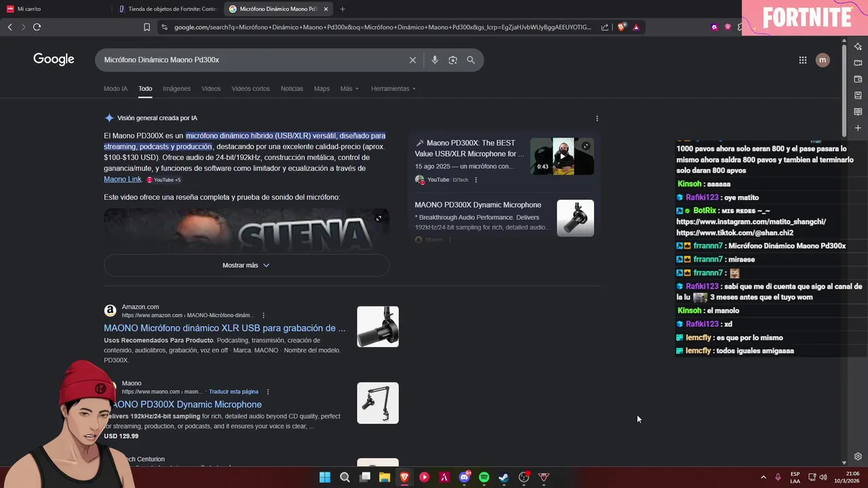Open the Google account avatar "m"
Image resolution: width=868 pixels, height=488 pixels.
click(823, 60)
